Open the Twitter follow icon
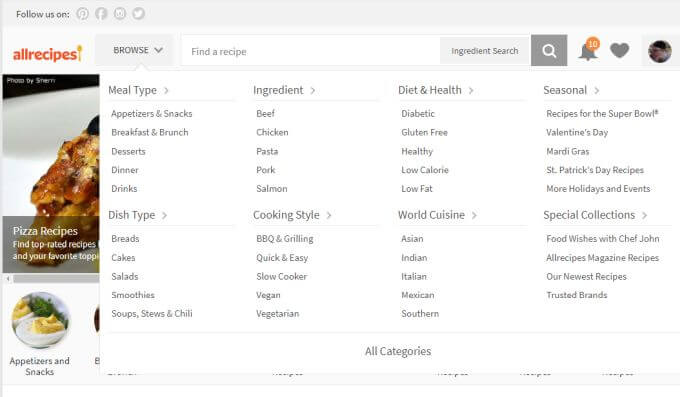This screenshot has width=680, height=397. [138, 13]
